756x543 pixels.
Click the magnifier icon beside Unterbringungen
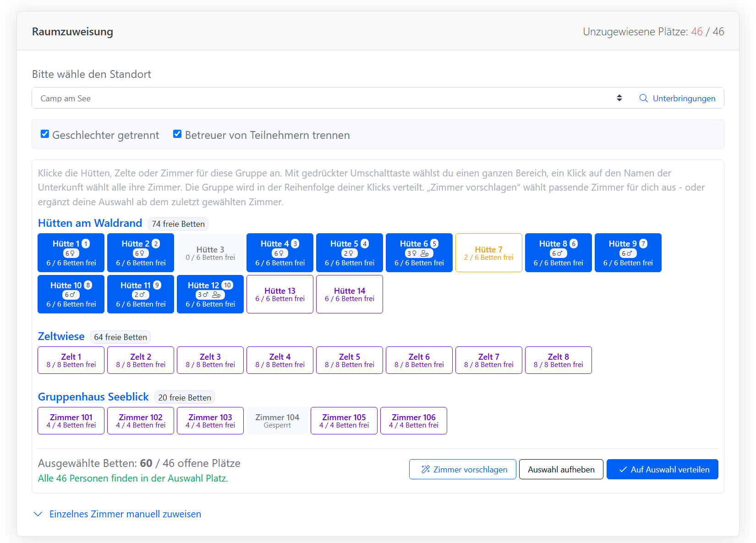pos(643,98)
